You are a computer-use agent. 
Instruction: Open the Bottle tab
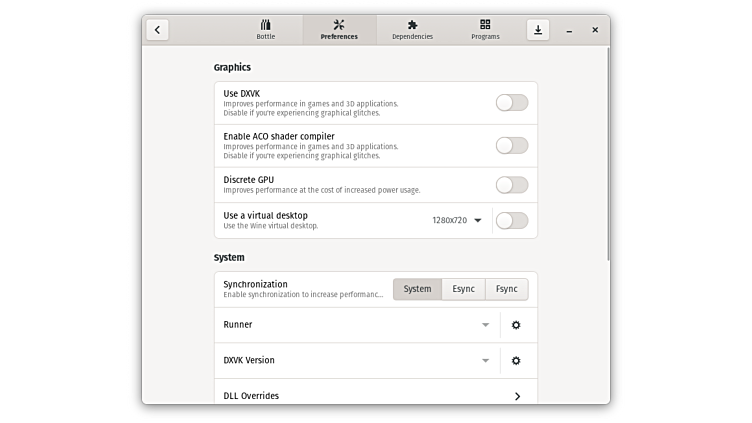coord(265,30)
